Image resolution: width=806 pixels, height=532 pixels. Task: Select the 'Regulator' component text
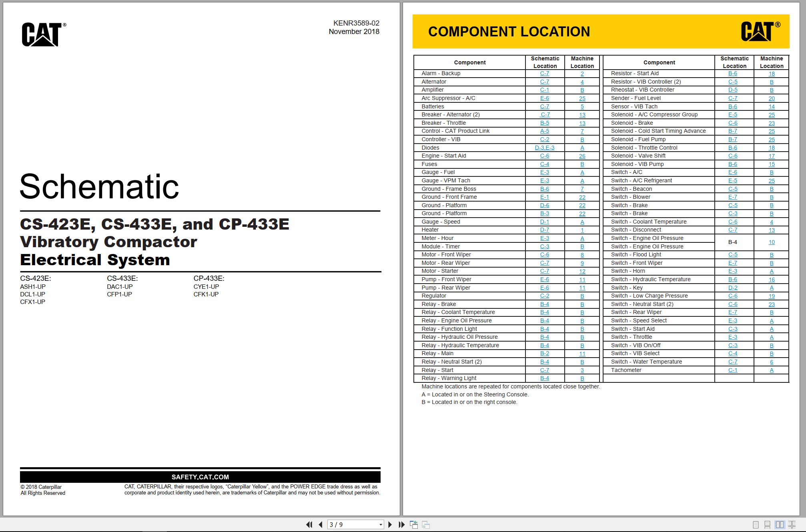coord(433,296)
